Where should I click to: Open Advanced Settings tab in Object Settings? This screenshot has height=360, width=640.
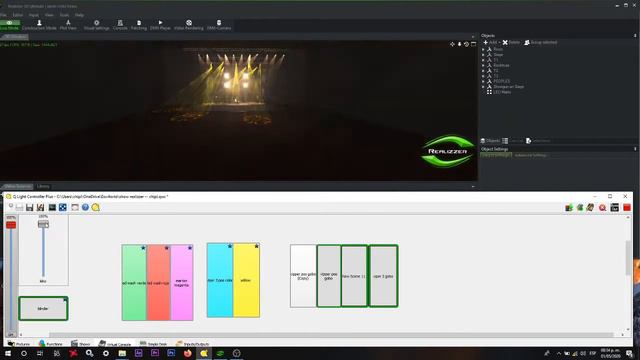point(530,156)
